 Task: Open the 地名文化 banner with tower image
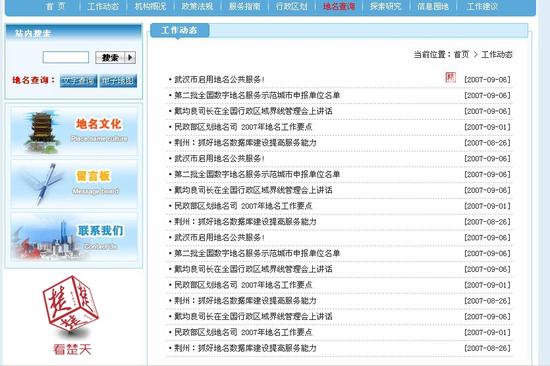(x=74, y=131)
